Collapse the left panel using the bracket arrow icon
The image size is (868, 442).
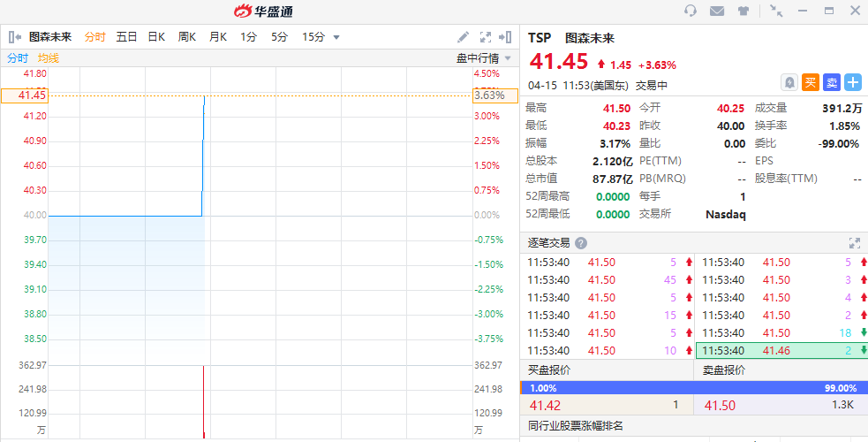pyautogui.click(x=14, y=37)
